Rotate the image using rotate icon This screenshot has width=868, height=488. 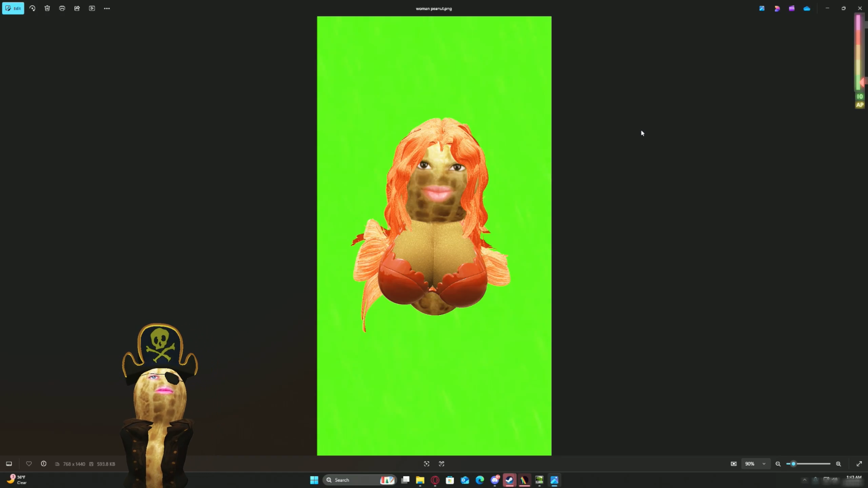click(x=33, y=8)
